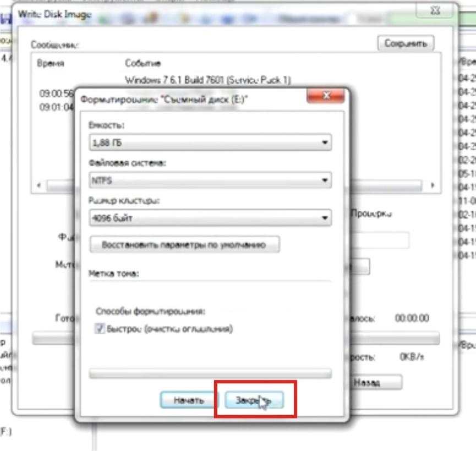Click the message log right scroll arrow
The height and width of the screenshot is (451, 476).
pyautogui.click(x=433, y=185)
